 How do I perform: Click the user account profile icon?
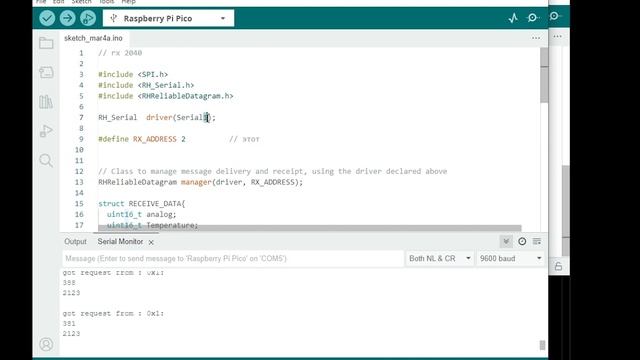46,344
